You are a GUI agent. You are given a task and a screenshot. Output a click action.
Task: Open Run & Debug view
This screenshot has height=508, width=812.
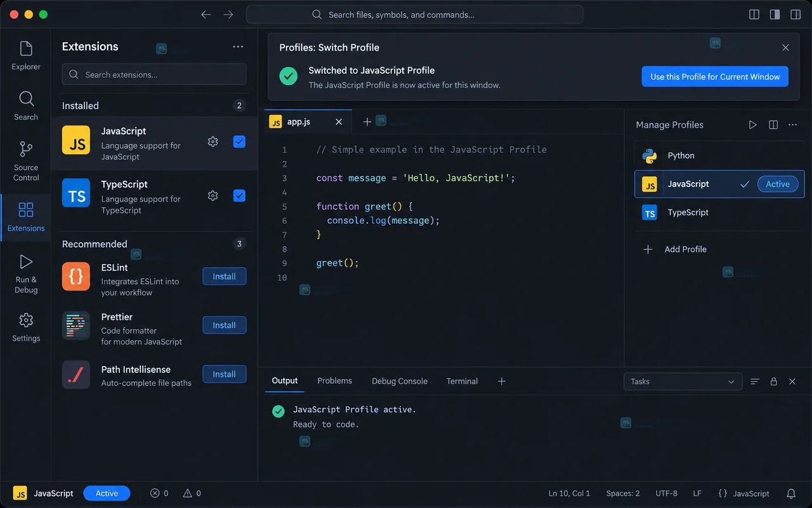point(26,274)
